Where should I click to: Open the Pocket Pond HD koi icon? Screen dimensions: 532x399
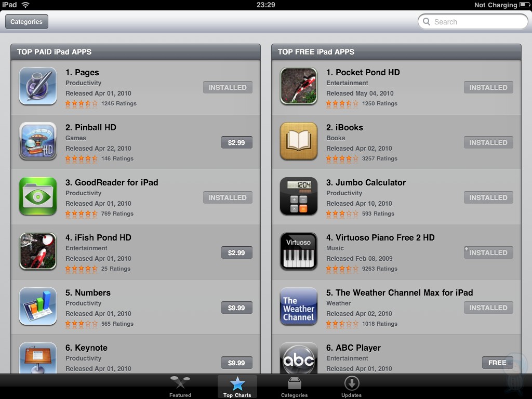299,86
